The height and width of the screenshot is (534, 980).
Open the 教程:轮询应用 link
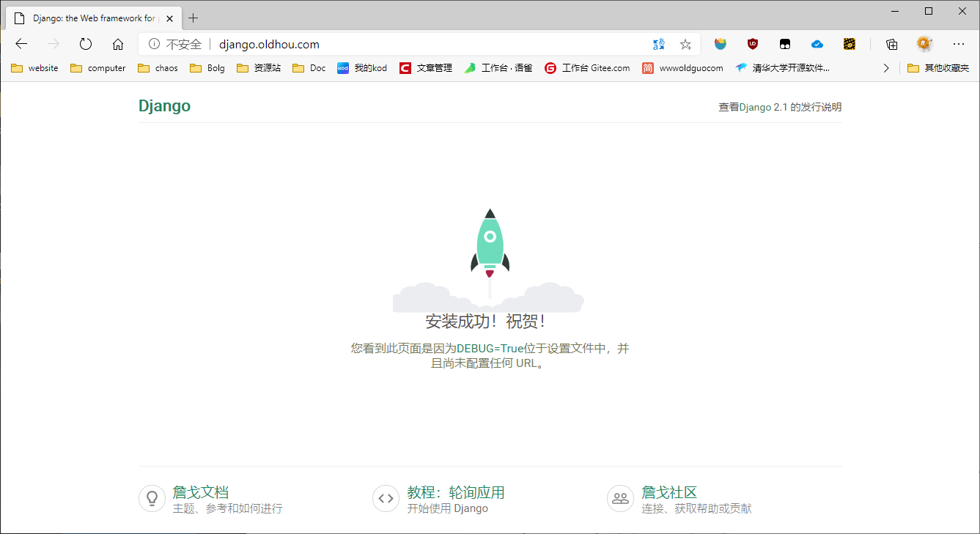pos(456,492)
